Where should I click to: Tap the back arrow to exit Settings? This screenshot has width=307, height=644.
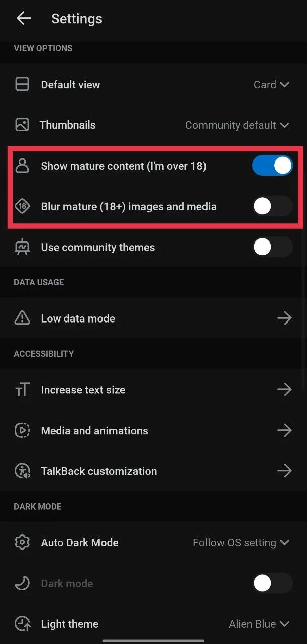pos(23,18)
